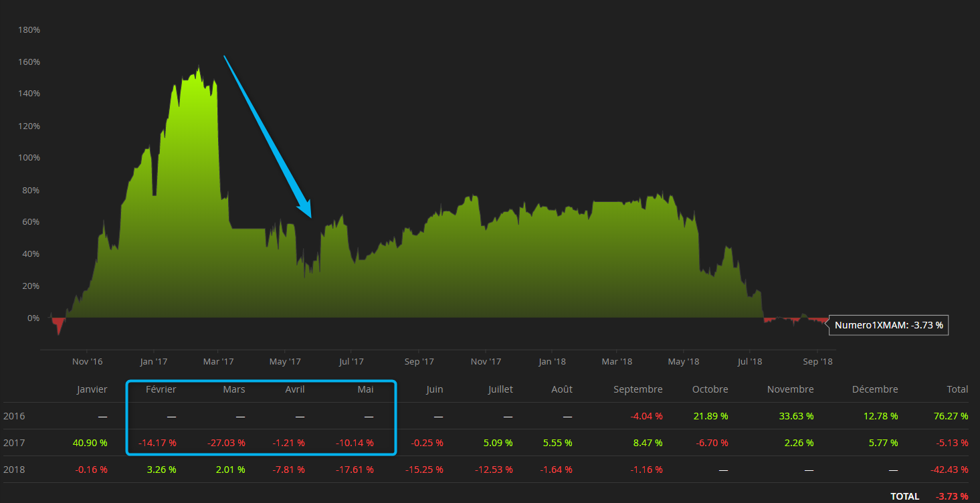The image size is (980, 503).
Task: Click the 33.63 % November 2016 value
Action: [795, 416]
